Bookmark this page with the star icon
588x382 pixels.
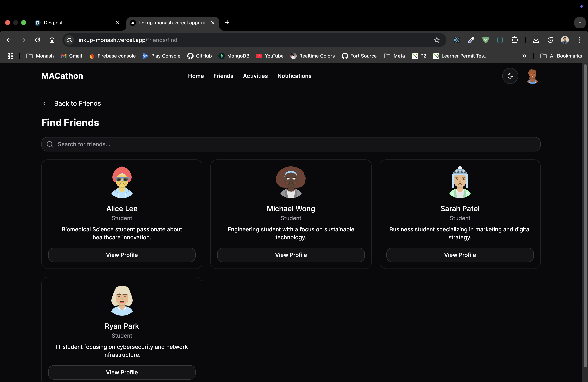click(437, 40)
